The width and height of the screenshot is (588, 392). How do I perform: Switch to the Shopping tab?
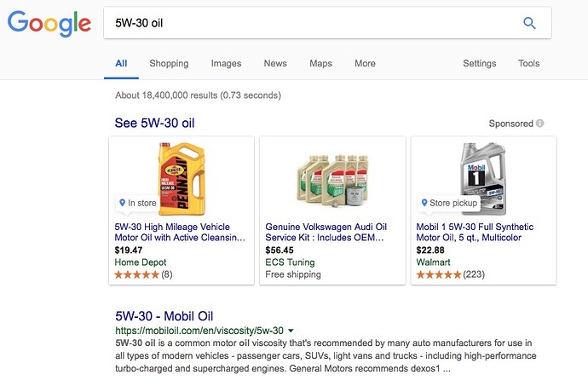coord(169,63)
